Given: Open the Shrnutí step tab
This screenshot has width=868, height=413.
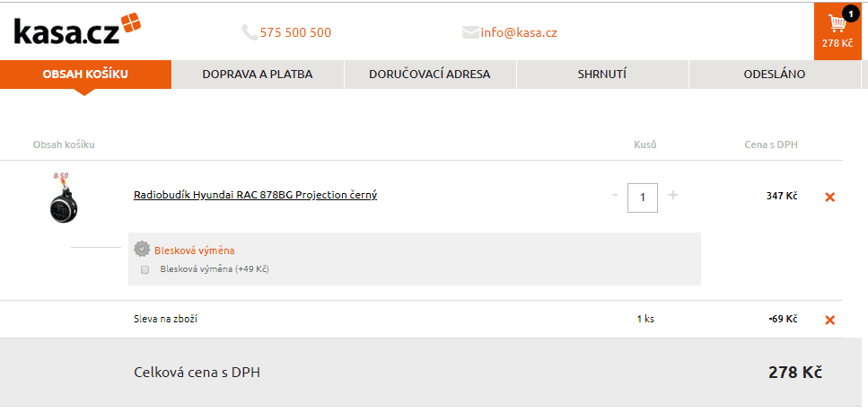Looking at the screenshot, I should pyautogui.click(x=602, y=75).
